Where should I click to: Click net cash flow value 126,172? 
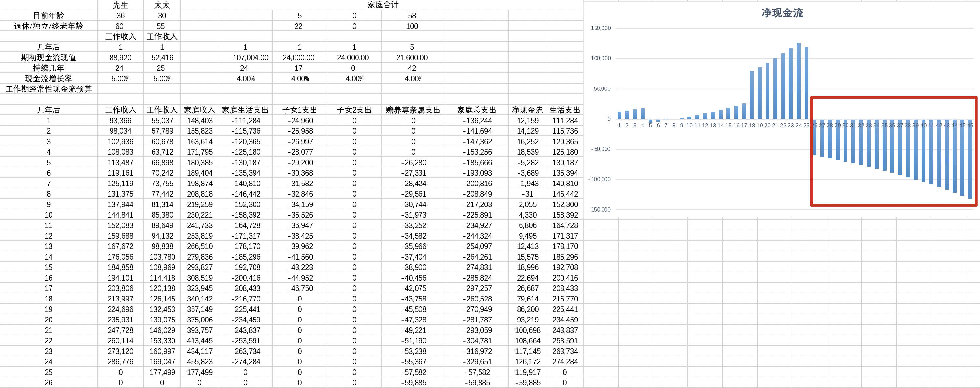coord(527,362)
